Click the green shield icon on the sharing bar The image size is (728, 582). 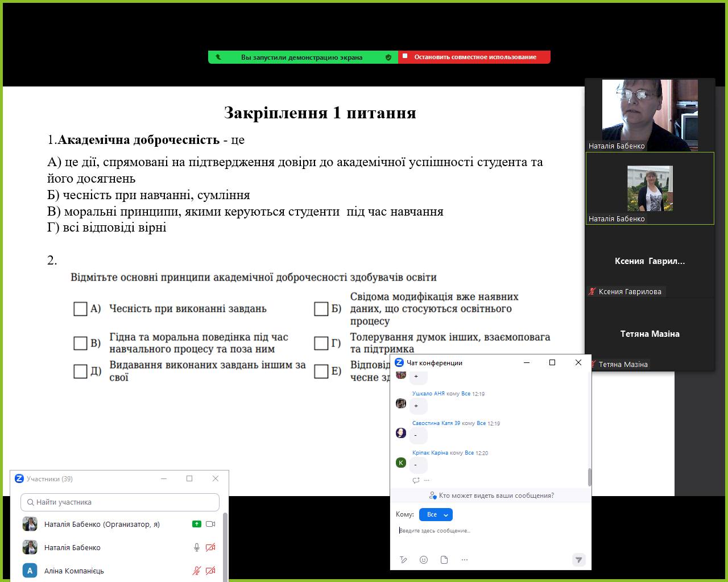[388, 57]
